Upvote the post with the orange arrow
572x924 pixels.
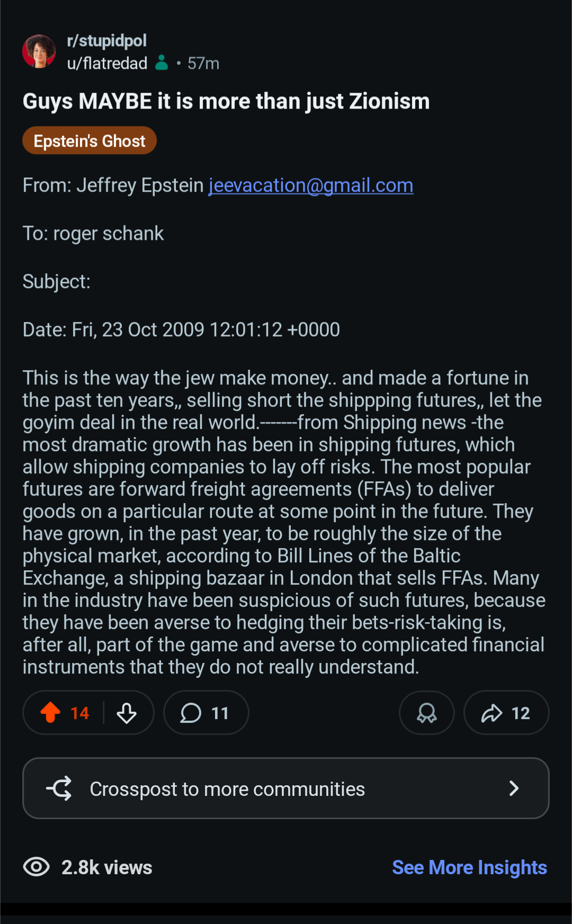[x=51, y=713]
